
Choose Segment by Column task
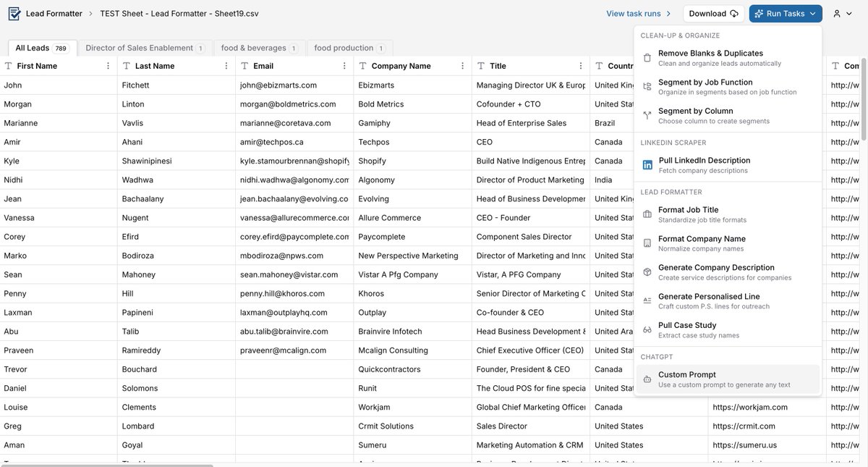[728, 116]
